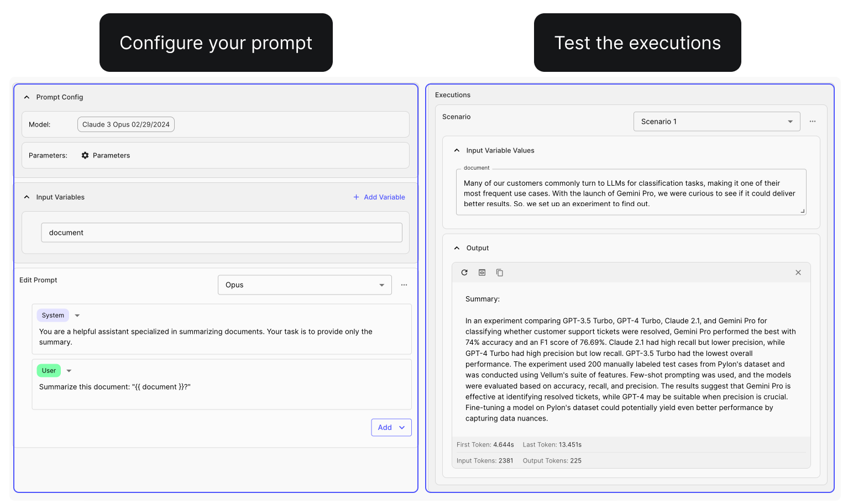Viewport: 853px width, 504px height.
Task: Open the Parameters gear settings
Action: [x=85, y=155]
